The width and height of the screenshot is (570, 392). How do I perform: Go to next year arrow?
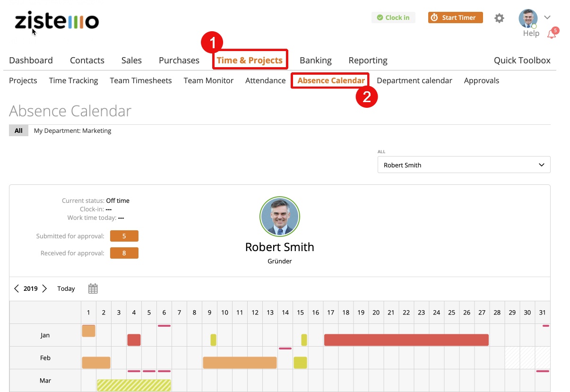44,288
